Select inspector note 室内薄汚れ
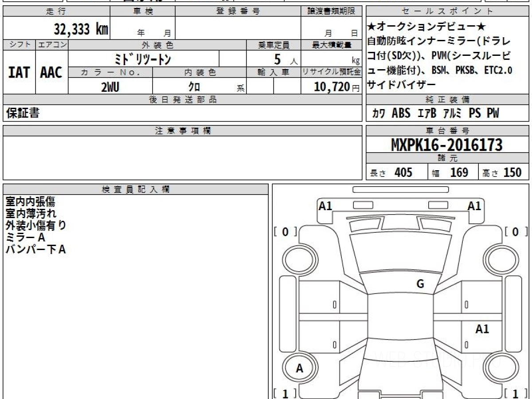This screenshot has height=399, width=532. coord(31,214)
